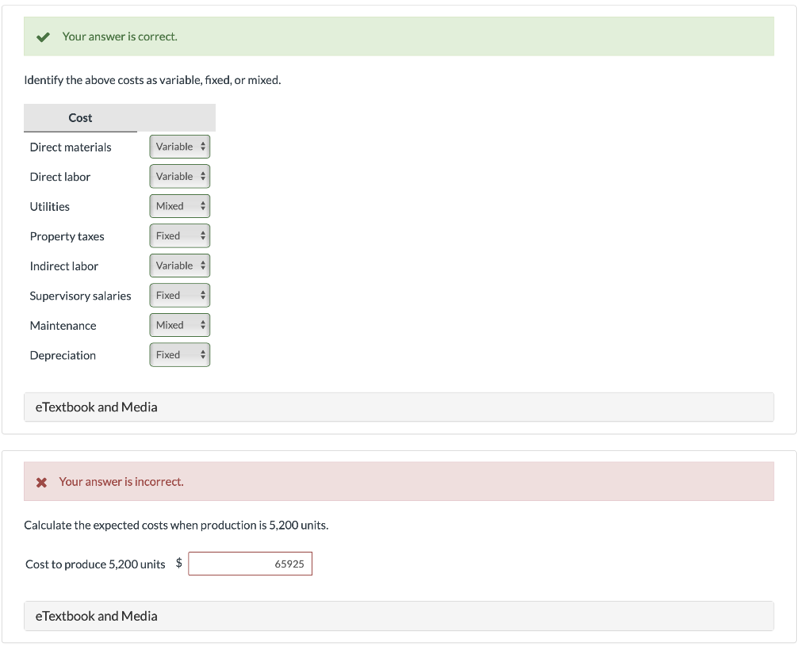The image size is (812, 650).
Task: Open the Maintenance cost dropdown
Action: click(179, 324)
